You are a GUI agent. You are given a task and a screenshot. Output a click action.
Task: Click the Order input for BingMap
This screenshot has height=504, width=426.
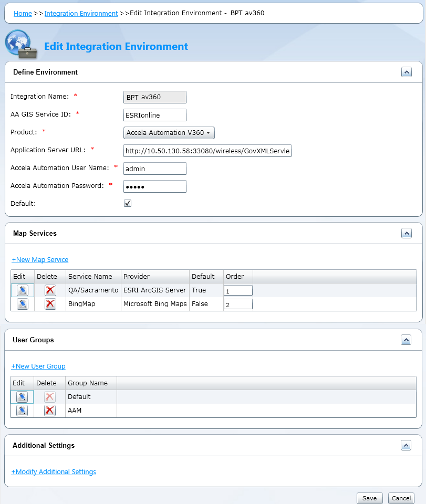237,303
